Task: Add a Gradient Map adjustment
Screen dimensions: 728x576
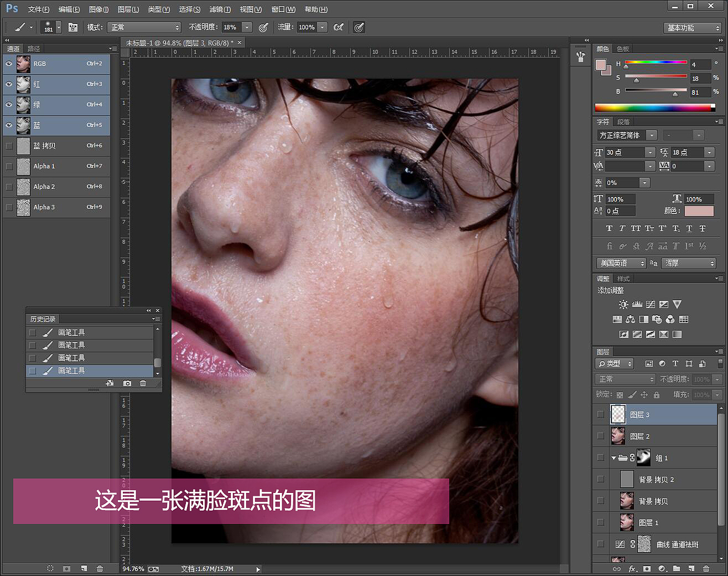Action: click(x=677, y=334)
